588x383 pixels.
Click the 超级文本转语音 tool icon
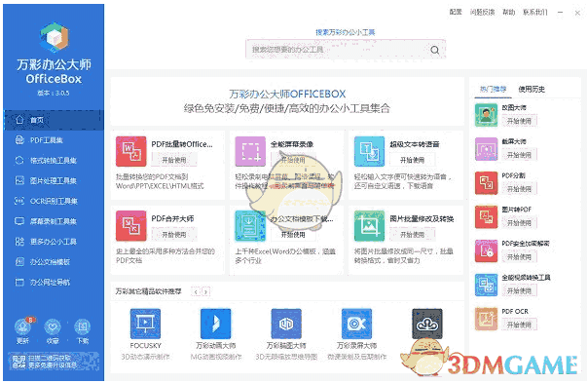pyautogui.click(x=369, y=151)
